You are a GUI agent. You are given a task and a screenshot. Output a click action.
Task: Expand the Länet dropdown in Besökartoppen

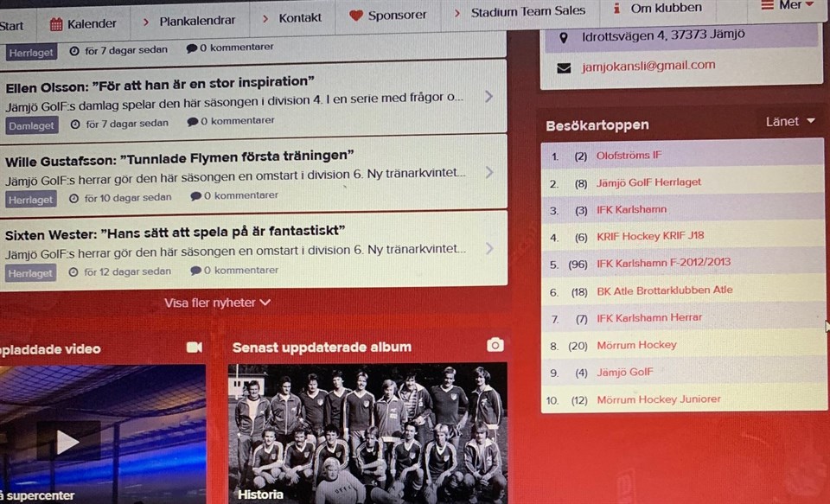point(790,121)
